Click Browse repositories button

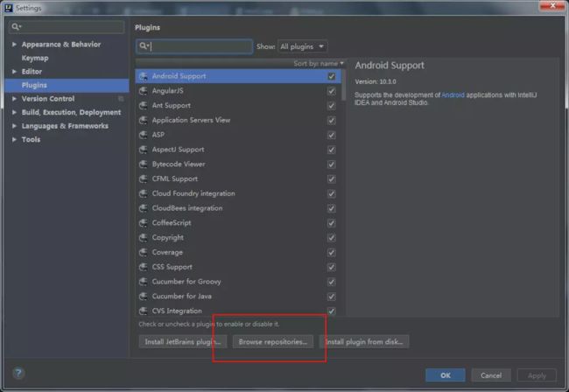coord(273,341)
